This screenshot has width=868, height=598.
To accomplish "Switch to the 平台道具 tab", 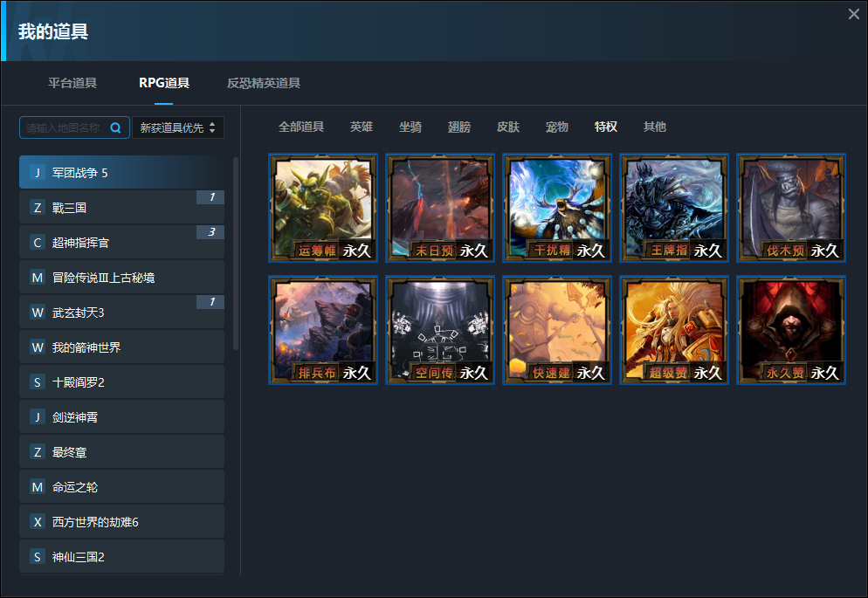I will (x=72, y=83).
